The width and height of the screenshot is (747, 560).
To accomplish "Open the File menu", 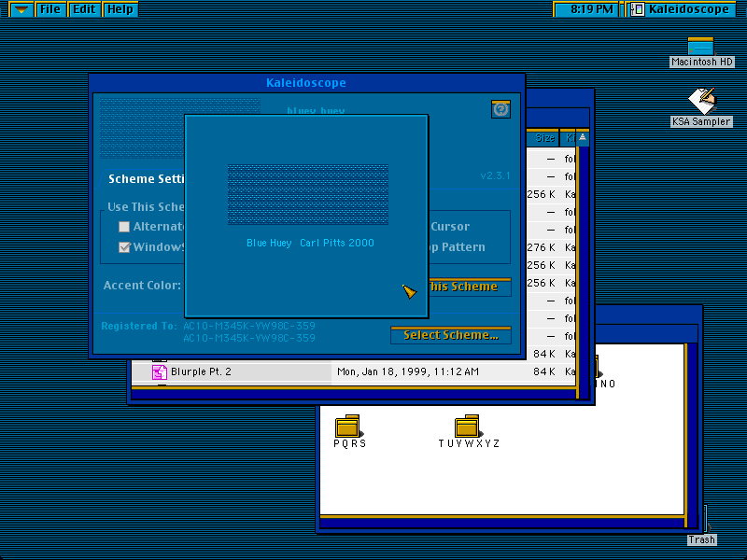I will point(50,9).
